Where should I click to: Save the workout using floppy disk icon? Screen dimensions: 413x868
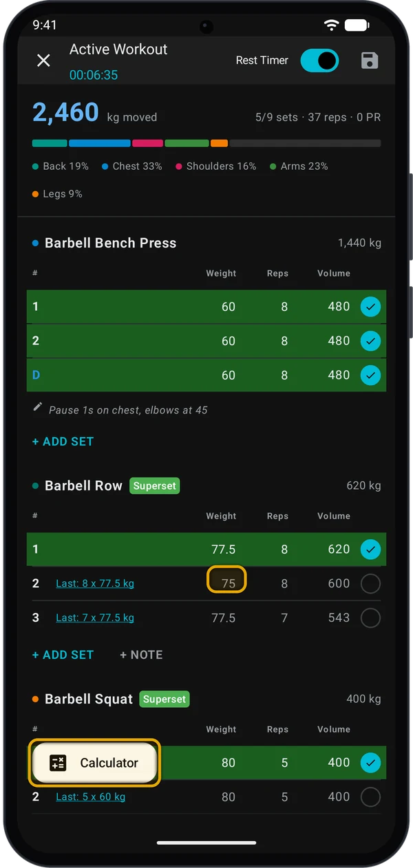click(x=370, y=61)
